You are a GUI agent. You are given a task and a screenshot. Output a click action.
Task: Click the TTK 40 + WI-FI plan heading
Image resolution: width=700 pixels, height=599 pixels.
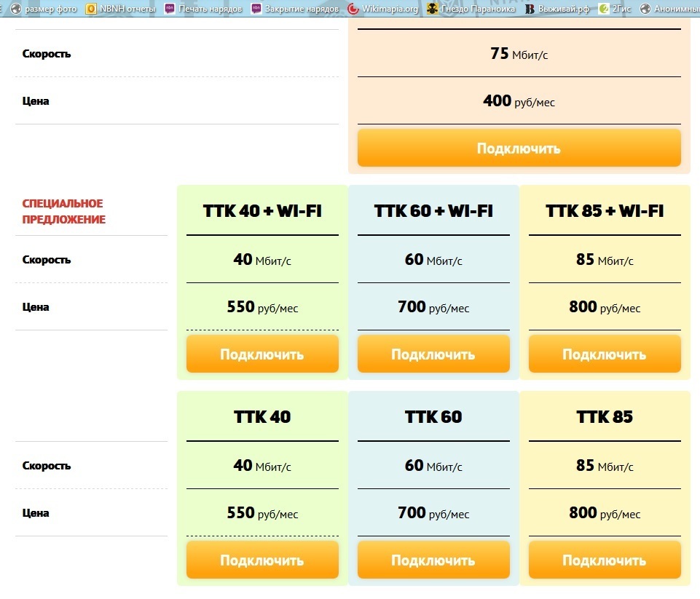262,211
